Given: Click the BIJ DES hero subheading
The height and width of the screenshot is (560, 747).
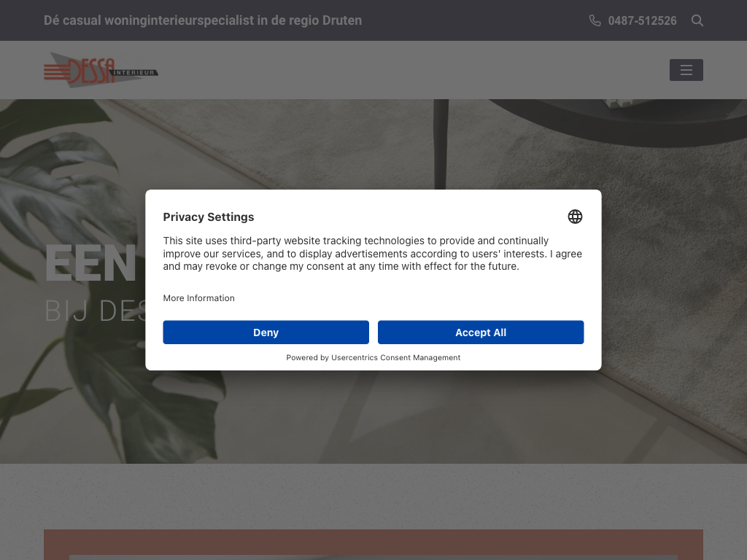Looking at the screenshot, I should click(x=96, y=311).
